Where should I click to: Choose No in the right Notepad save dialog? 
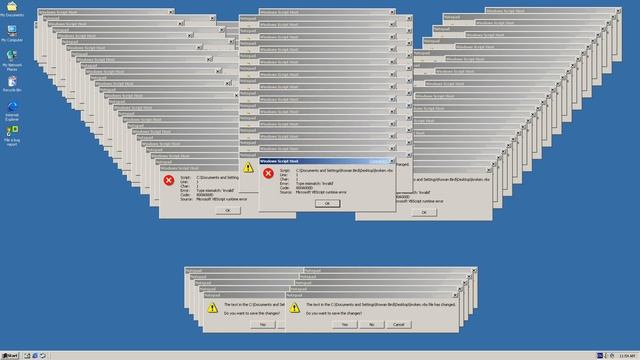click(372, 324)
